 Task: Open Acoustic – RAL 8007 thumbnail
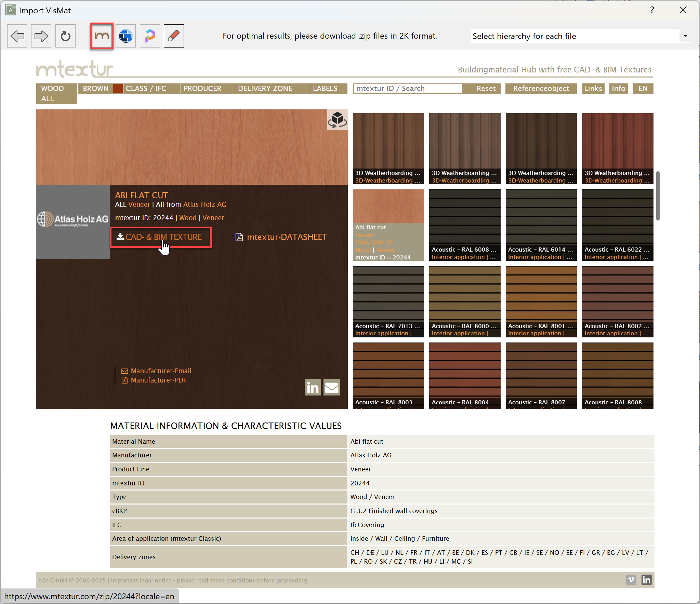(x=541, y=376)
